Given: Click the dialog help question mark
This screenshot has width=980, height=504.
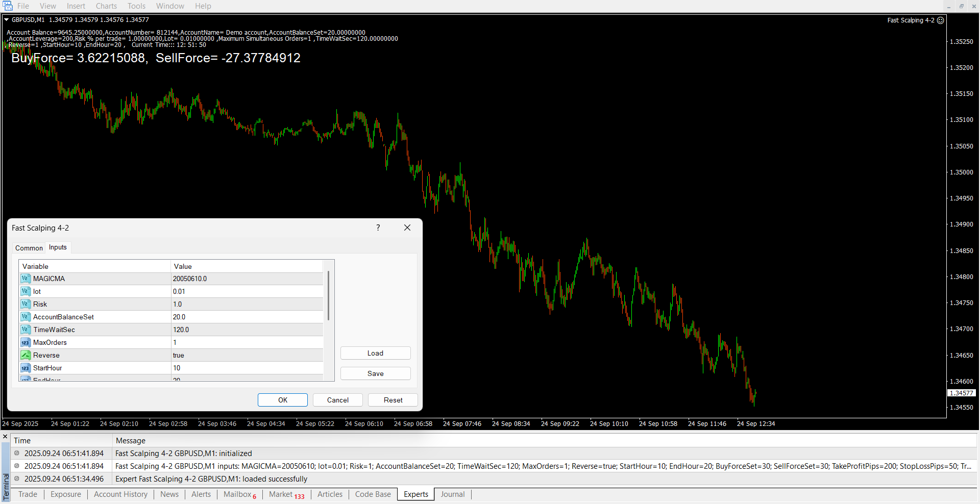Looking at the screenshot, I should [x=378, y=228].
